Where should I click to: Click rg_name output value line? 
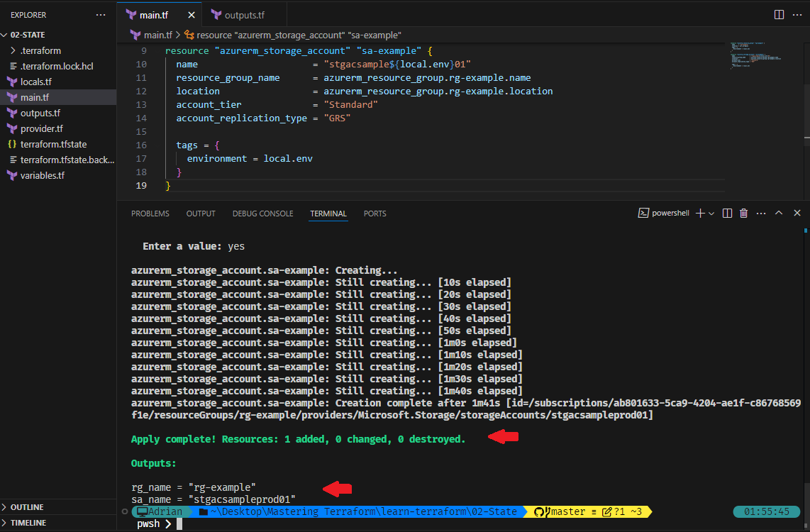coord(193,487)
